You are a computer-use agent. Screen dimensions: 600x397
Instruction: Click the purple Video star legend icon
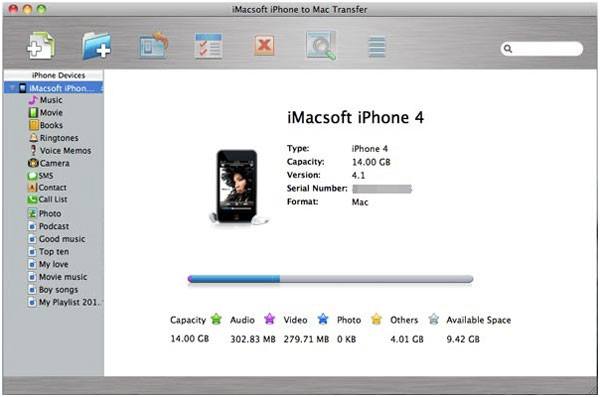pos(270,319)
